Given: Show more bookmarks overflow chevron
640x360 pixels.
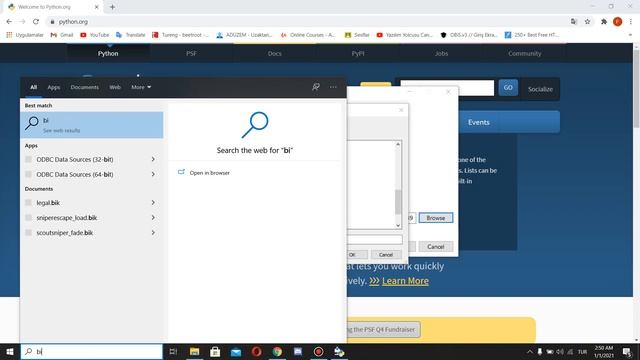Looking at the screenshot, I should coord(630,35).
